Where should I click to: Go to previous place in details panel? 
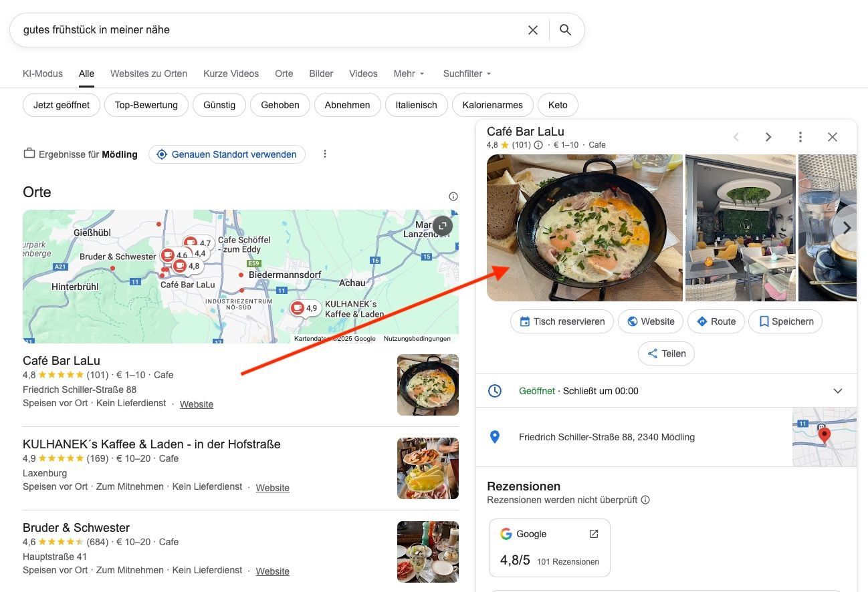tap(736, 137)
